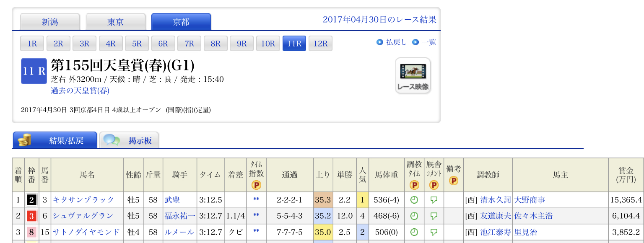This screenshot has height=243, width=644.
Task: Go to race 3R
Action: 85,44
